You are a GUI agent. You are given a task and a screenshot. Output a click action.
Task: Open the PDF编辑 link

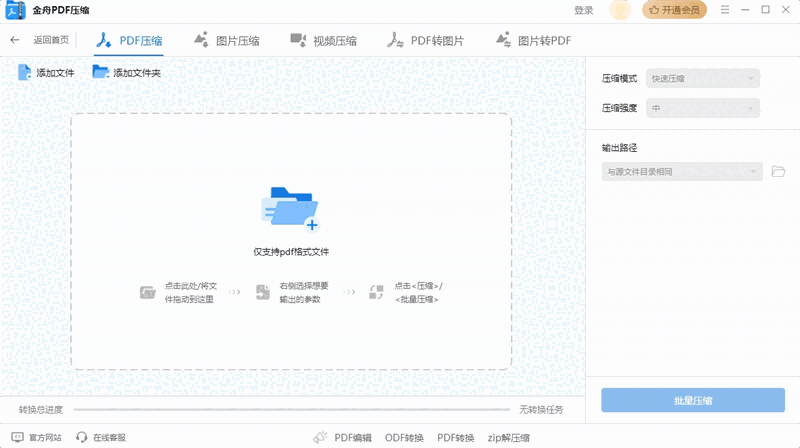pos(353,438)
